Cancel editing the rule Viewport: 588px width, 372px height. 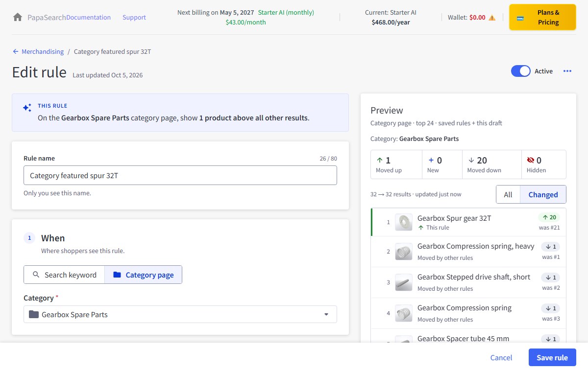[501, 357]
